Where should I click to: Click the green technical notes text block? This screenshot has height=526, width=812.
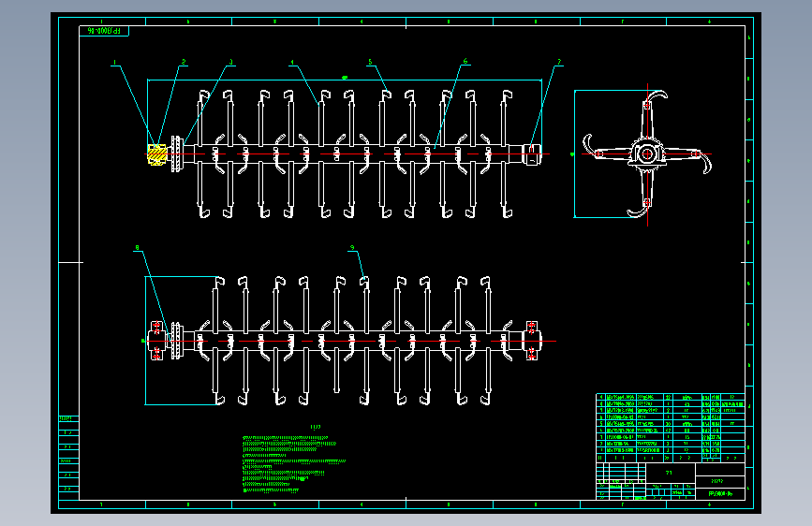pyautogui.click(x=294, y=464)
